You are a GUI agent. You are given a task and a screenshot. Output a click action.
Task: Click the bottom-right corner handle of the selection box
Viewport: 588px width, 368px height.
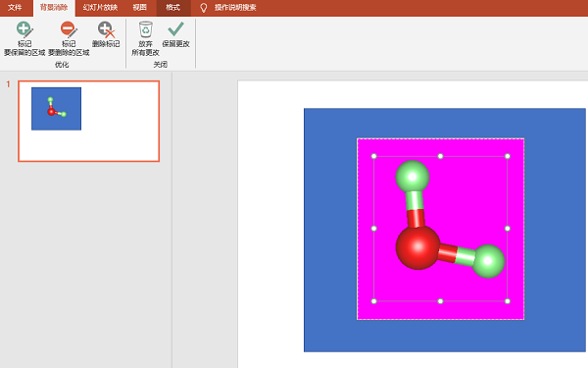tap(508, 301)
